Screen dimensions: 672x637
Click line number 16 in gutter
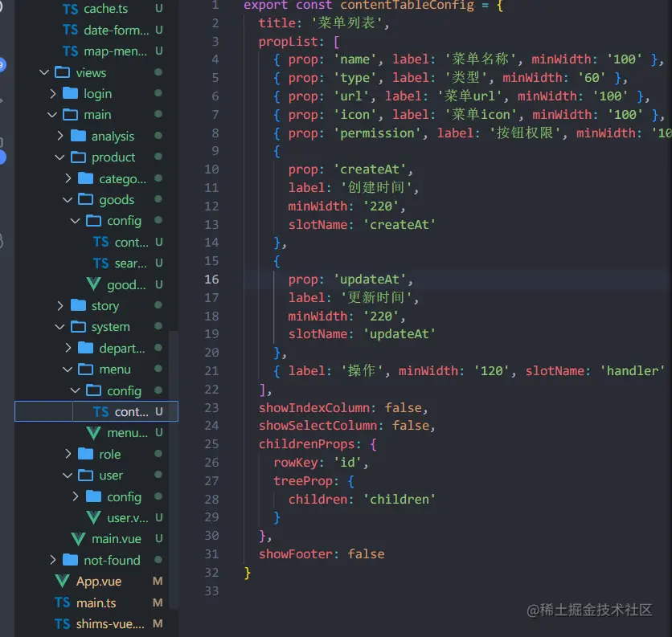coord(211,280)
